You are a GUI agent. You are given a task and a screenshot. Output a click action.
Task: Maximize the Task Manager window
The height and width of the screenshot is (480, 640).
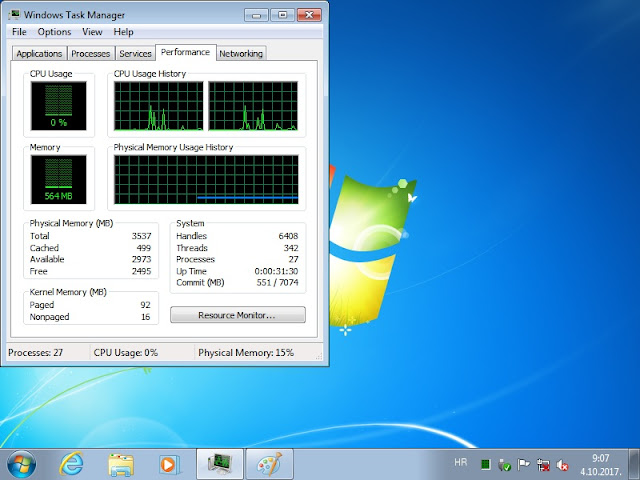(282, 15)
